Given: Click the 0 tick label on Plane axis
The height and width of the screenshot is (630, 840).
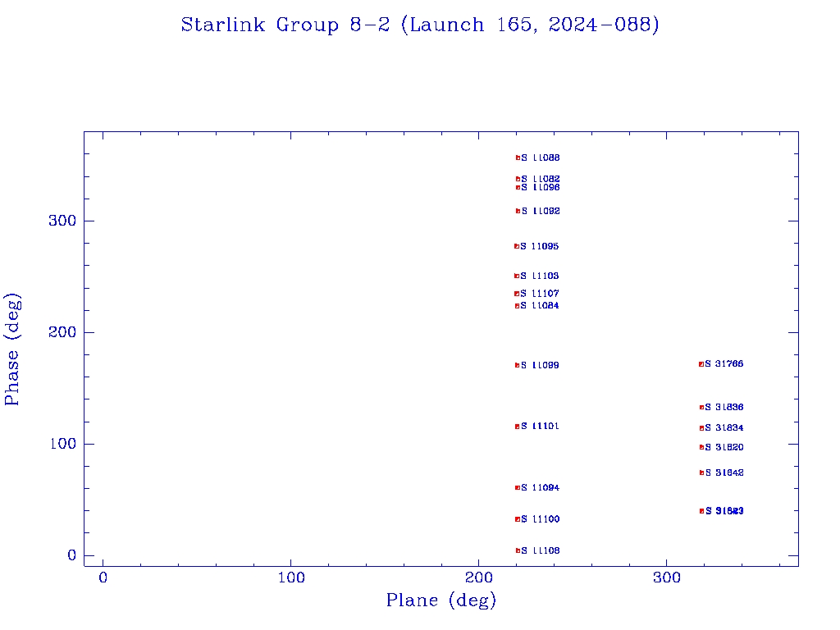Looking at the screenshot, I should (x=103, y=577).
